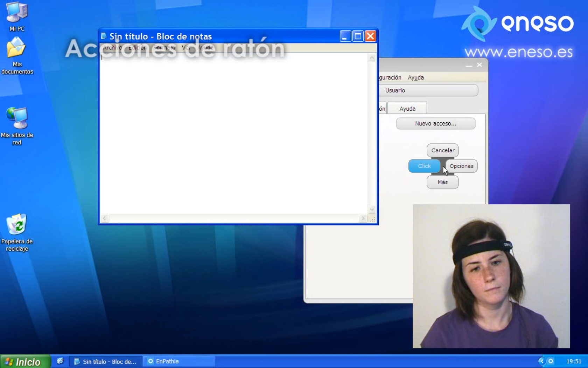
Task: Expand hidden system tray icons arrow
Action: pos(541,361)
